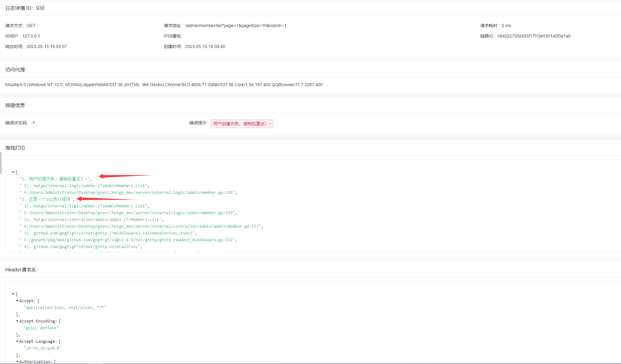This screenshot has height=364, width=621.
Task: Click the 堆栈打印 section header
Action: point(15,148)
